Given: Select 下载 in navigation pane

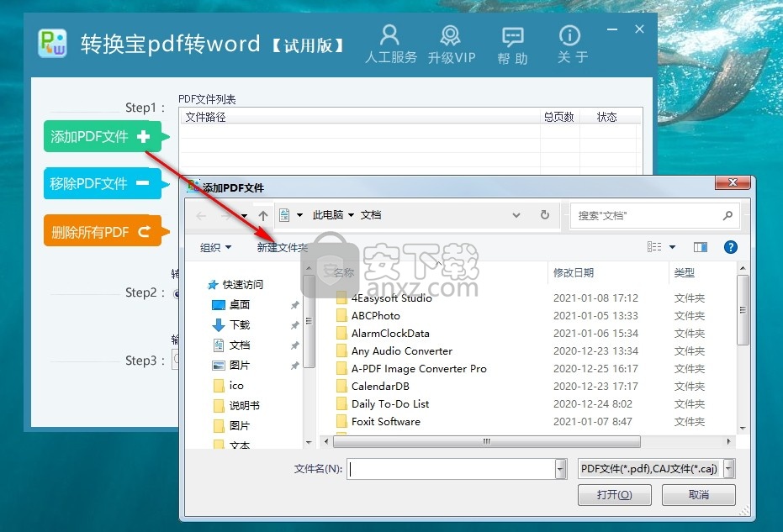Looking at the screenshot, I should click(239, 325).
